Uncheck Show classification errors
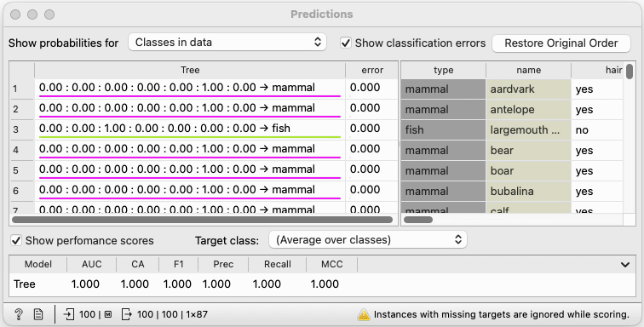The height and width of the screenshot is (327, 644). pos(346,43)
